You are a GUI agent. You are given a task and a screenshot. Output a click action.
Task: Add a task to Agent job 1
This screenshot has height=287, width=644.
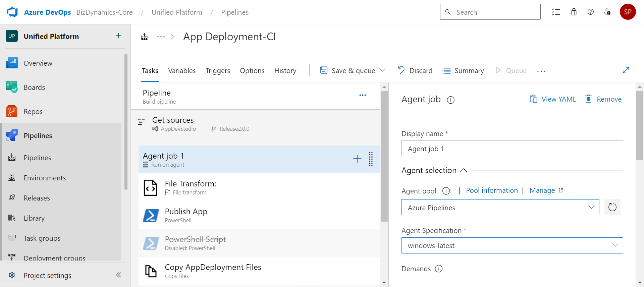pyautogui.click(x=357, y=159)
